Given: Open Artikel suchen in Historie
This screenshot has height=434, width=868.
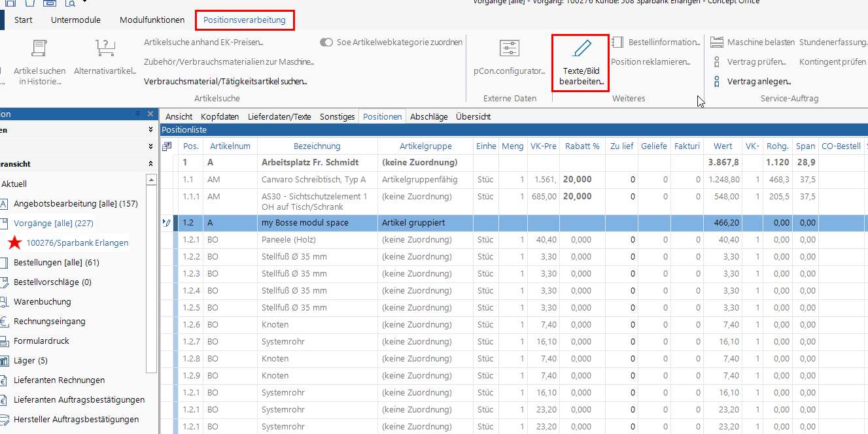Looking at the screenshot, I should point(39,49).
